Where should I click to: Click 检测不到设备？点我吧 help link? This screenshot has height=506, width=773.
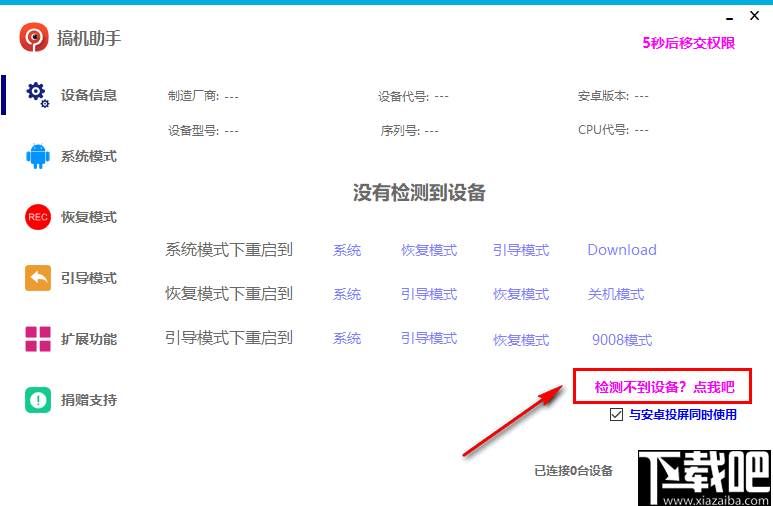(x=665, y=387)
